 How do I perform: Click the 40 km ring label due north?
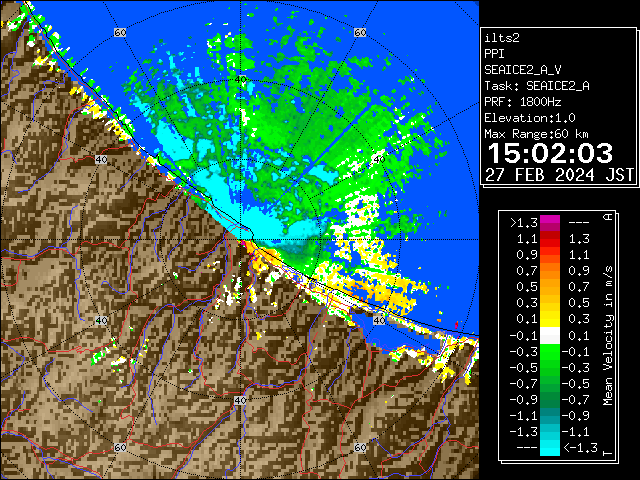coord(240,80)
